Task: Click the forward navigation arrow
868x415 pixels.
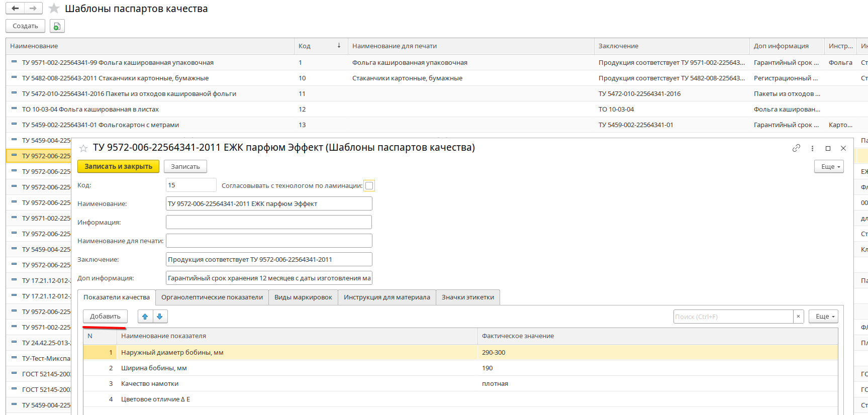Action: (x=33, y=9)
